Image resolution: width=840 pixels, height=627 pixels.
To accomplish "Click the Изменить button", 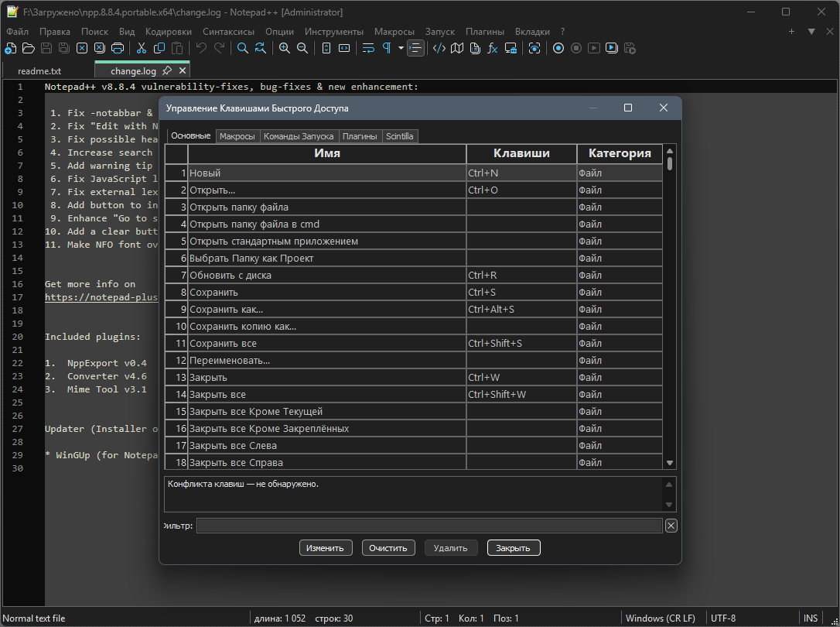I will (325, 548).
